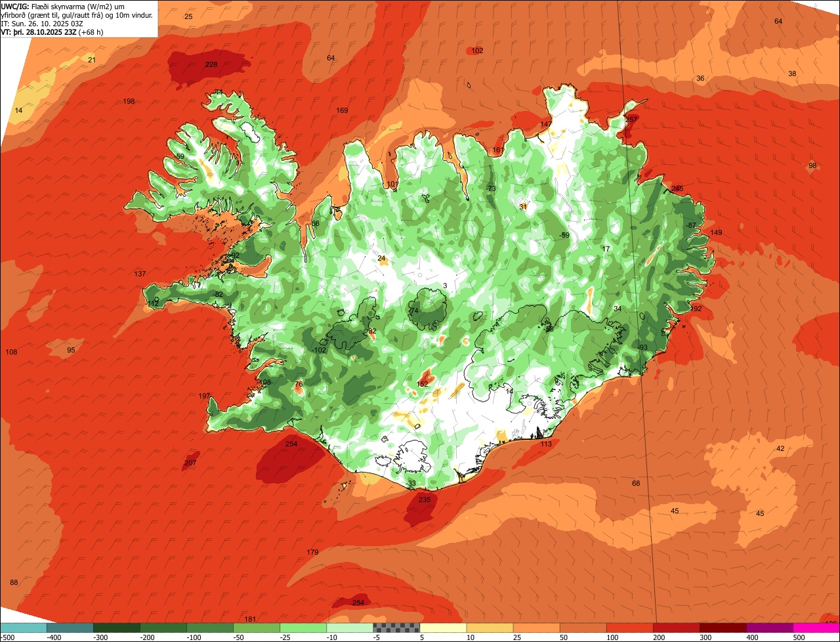Pick the 192 value on the southeast coast
Screen dimensions: 840x642
pos(696,309)
